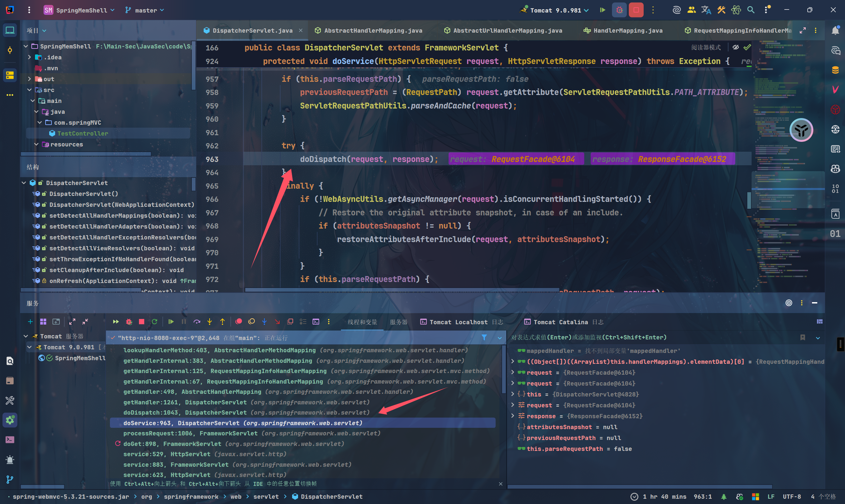Open the notifications bell icon
This screenshot has width=845, height=504.
tap(835, 31)
